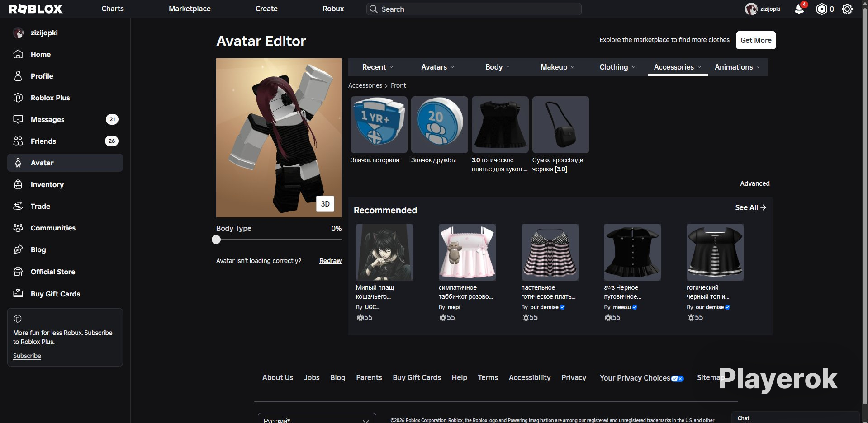This screenshot has width=868, height=423.
Task: Select the Значок дружбы accessory thumbnail
Action: tap(440, 125)
